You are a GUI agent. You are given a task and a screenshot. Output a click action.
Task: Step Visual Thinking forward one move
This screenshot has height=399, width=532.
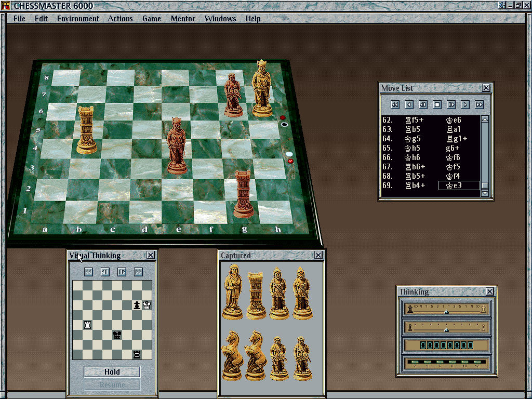[122, 272]
